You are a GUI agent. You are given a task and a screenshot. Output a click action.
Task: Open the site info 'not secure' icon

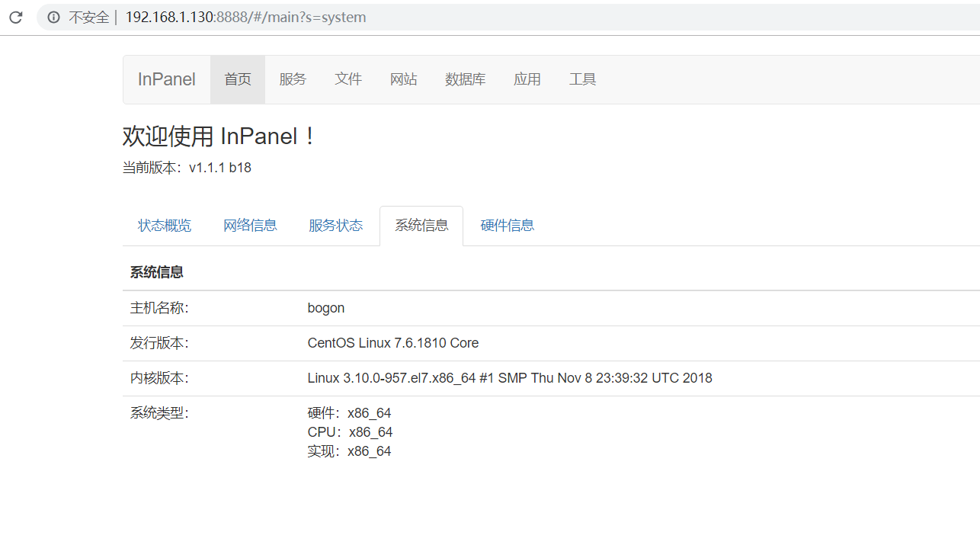[x=53, y=17]
